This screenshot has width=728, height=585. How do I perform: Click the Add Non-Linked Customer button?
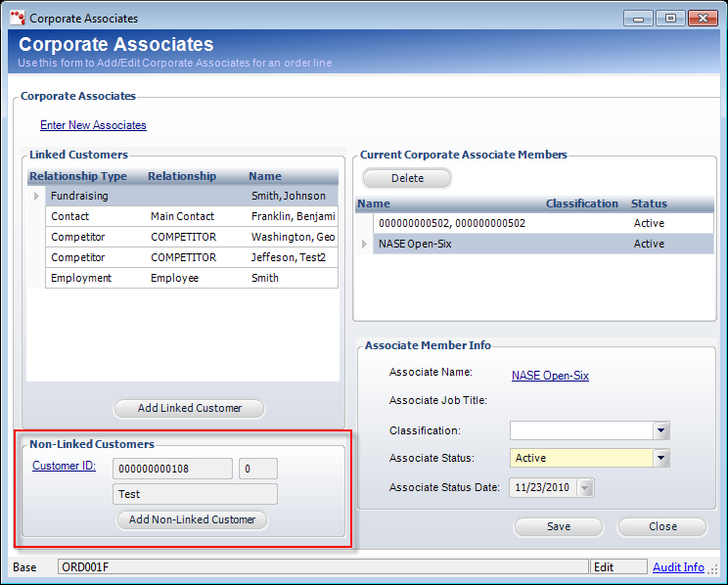point(192,519)
